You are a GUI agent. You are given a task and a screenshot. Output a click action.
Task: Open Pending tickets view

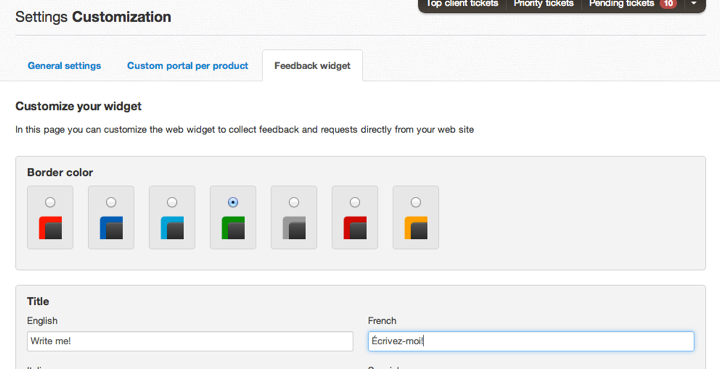[621, 4]
